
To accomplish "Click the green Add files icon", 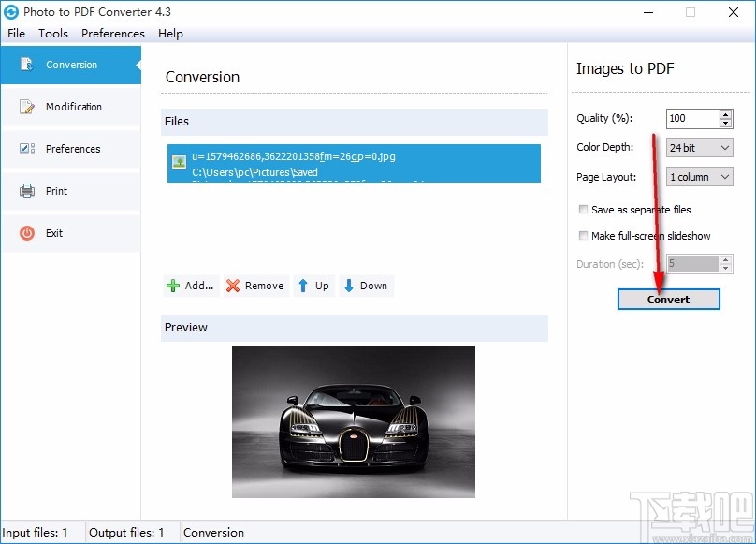I will click(176, 286).
